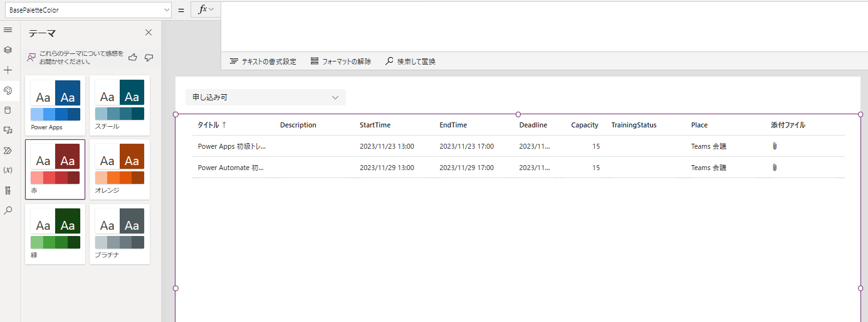
Task: Click the 添付ファイル column header
Action: [x=788, y=125]
